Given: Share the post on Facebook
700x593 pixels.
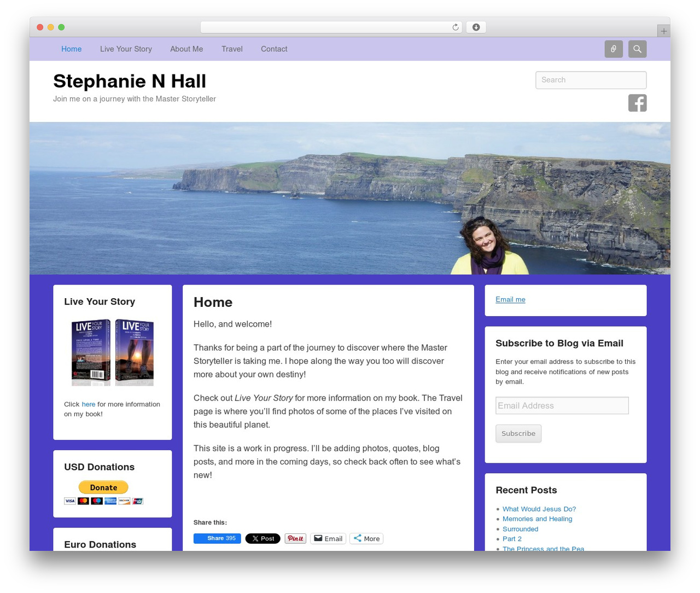Looking at the screenshot, I should pos(217,538).
